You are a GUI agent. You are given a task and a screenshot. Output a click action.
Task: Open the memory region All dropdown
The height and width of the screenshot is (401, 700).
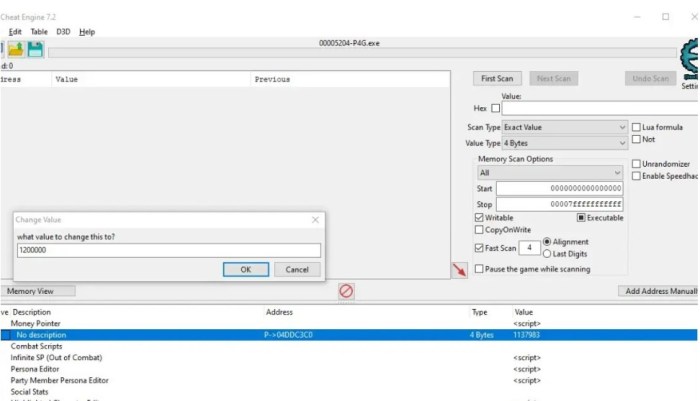click(550, 172)
